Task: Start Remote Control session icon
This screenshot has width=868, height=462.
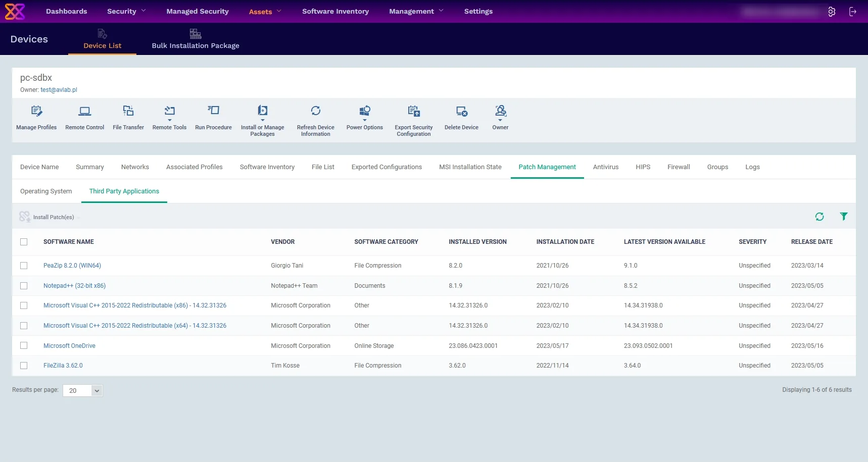Action: click(85, 111)
